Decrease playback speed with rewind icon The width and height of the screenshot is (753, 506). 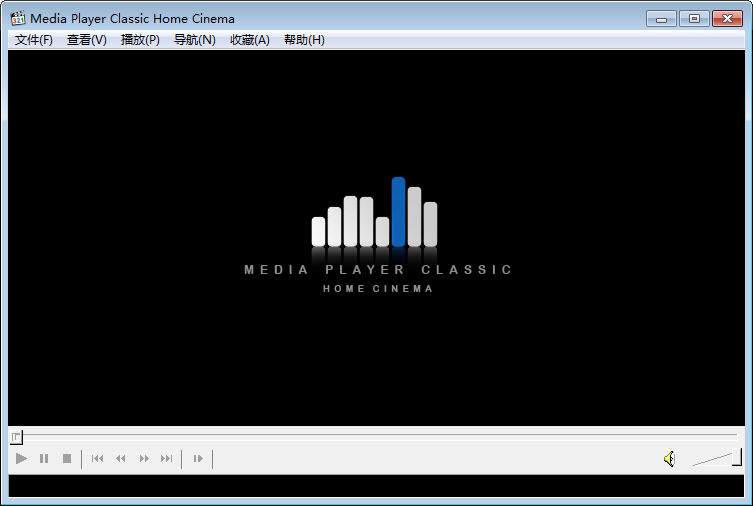pyautogui.click(x=121, y=458)
